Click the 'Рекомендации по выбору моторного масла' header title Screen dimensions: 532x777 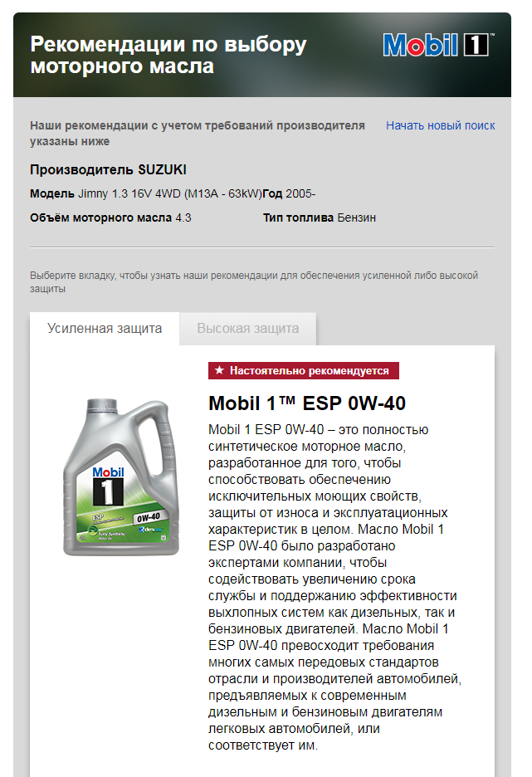(x=168, y=55)
